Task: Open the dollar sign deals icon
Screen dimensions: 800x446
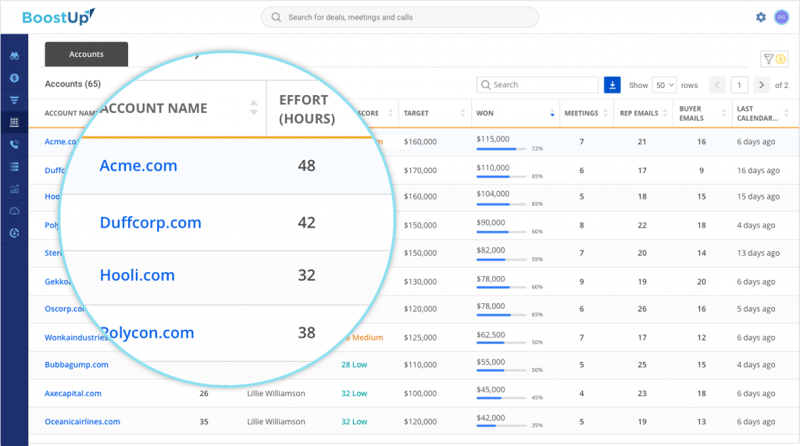Action: [x=14, y=78]
